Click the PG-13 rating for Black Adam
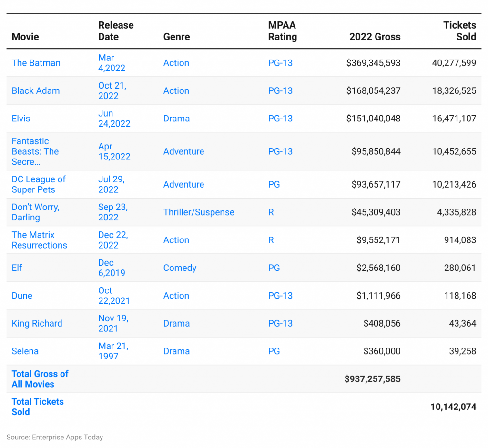Image resolution: width=488 pixels, height=448 pixels. click(280, 90)
